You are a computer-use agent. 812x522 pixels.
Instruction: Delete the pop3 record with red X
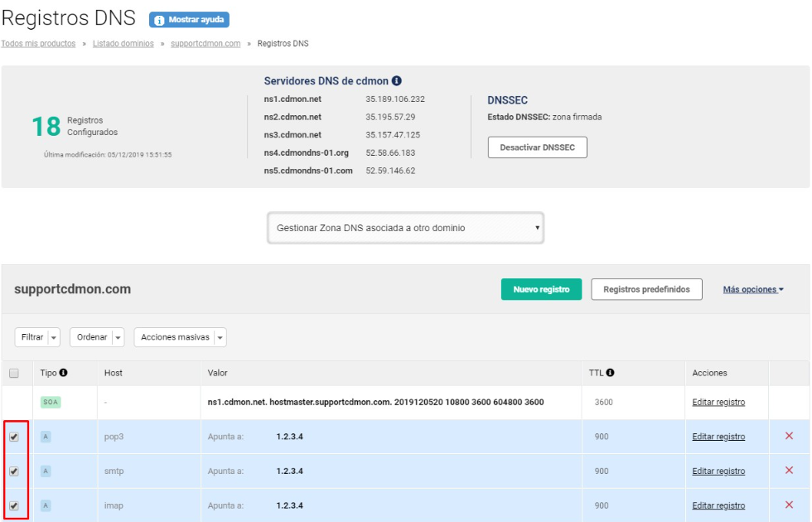tap(789, 436)
